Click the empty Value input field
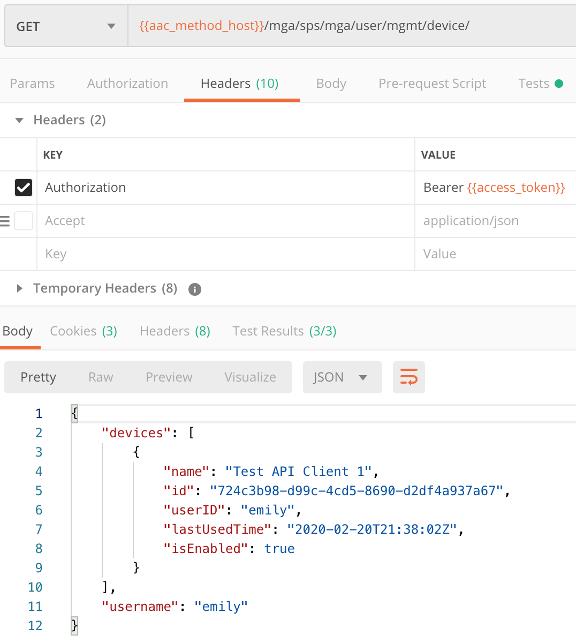This screenshot has height=642, width=576. (495, 254)
